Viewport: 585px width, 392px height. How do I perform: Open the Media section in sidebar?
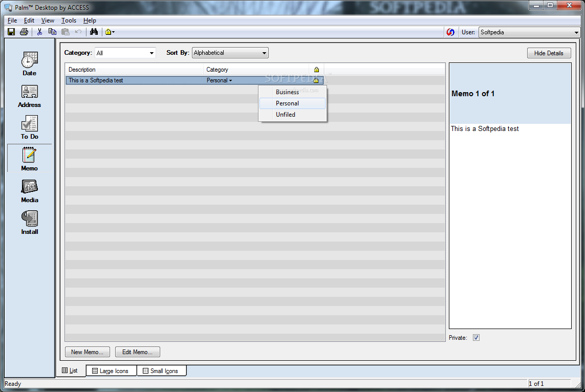pos(30,191)
